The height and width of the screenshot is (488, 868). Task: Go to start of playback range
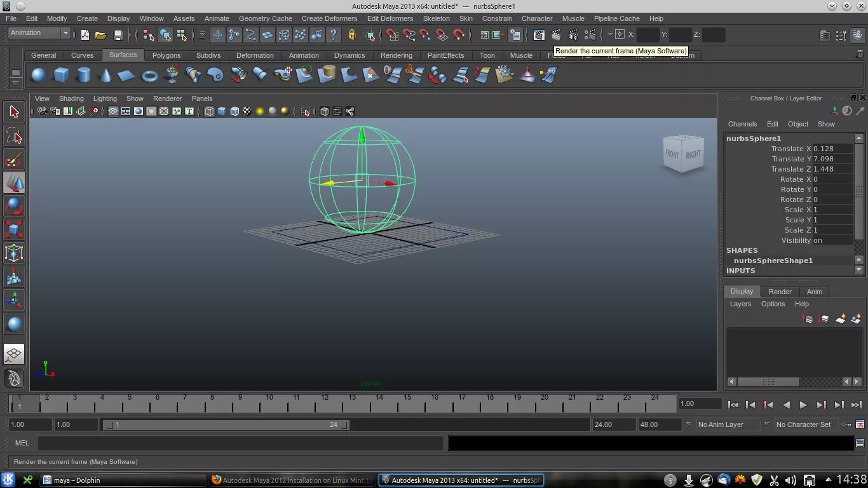click(733, 405)
